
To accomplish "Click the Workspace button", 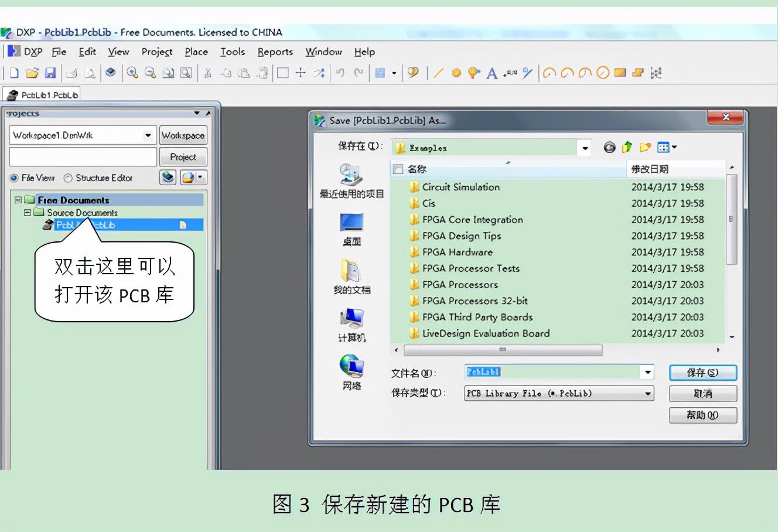I will click(183, 135).
